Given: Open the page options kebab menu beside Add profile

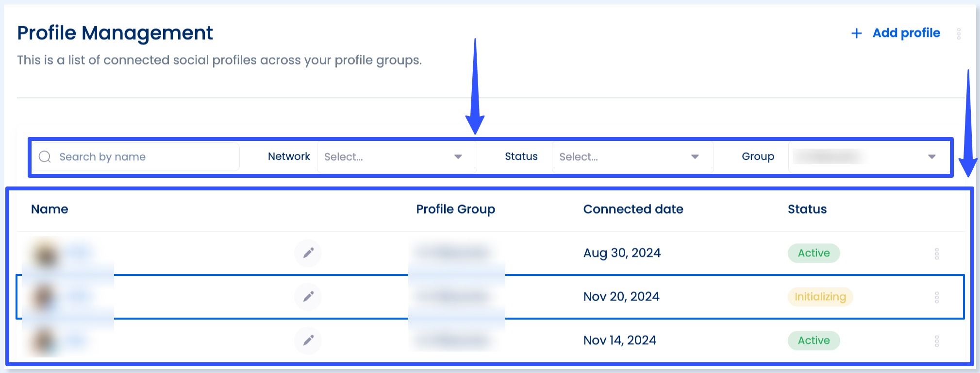Looking at the screenshot, I should tap(959, 34).
